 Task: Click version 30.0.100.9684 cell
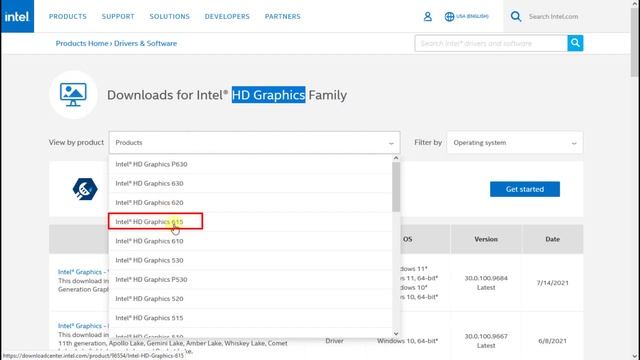[486, 282]
